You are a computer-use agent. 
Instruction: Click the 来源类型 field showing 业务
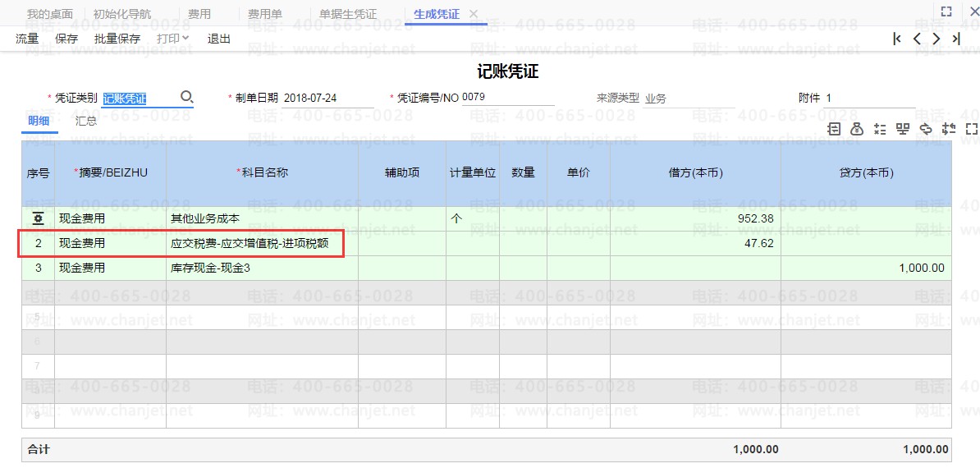coord(689,98)
